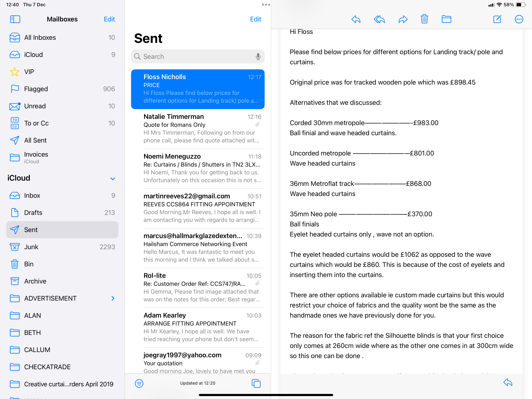Open the three-dot multitasking menu at top
This screenshot has height=399, width=532.
coord(266,4)
